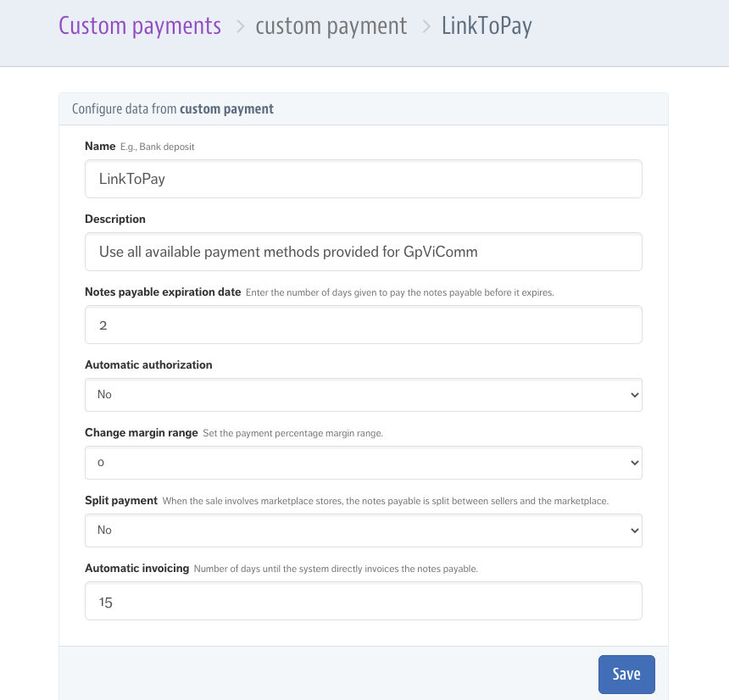Click the Change margin range label

pyautogui.click(x=141, y=433)
